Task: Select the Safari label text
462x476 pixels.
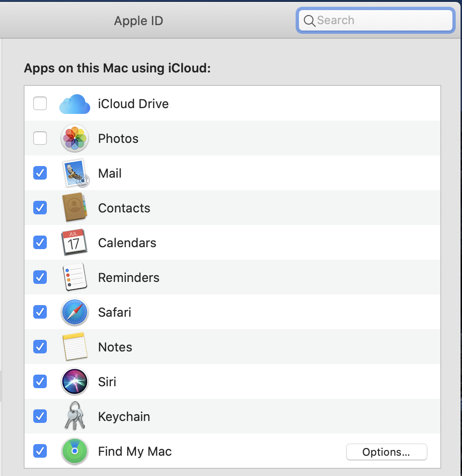Action: coord(114,312)
